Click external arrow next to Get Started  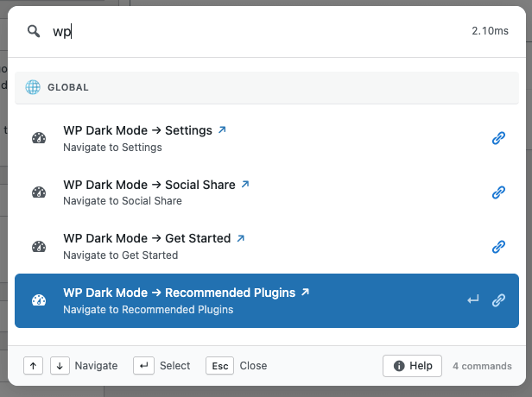click(x=241, y=238)
